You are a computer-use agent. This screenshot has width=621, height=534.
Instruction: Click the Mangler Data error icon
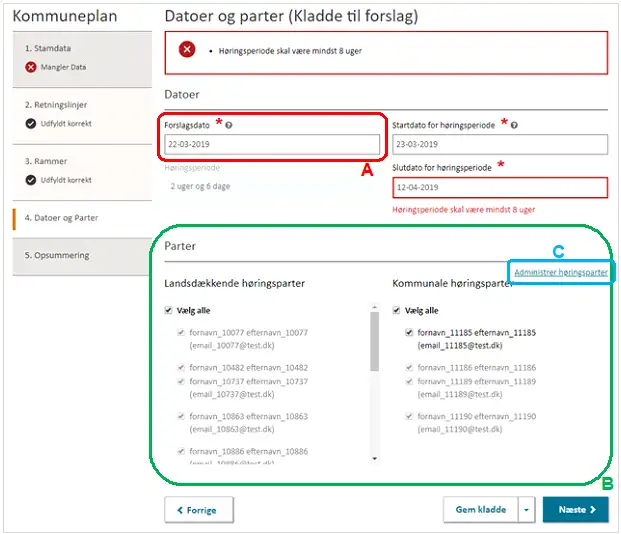31,67
